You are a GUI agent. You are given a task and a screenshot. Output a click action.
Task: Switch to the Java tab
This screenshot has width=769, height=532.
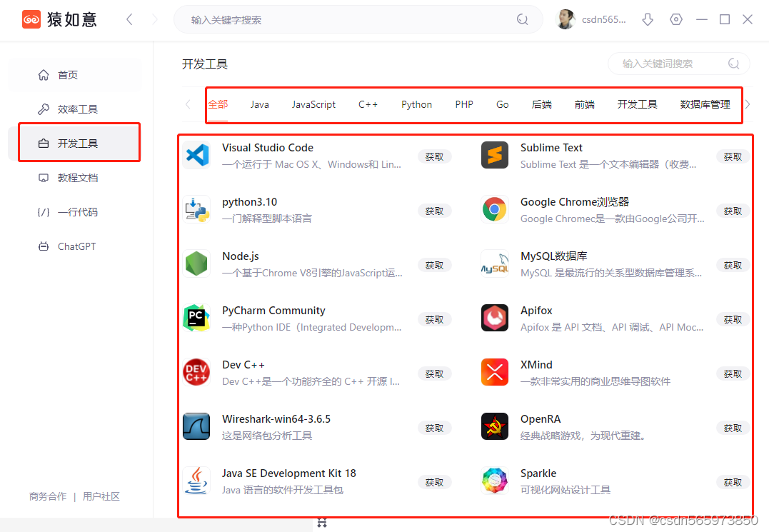(259, 104)
